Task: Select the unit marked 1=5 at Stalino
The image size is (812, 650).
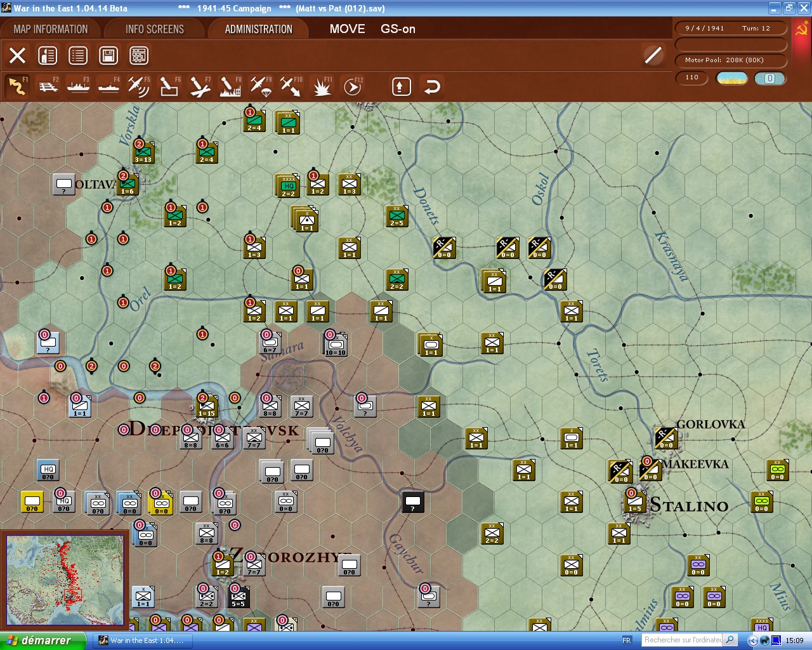Action: tap(635, 501)
